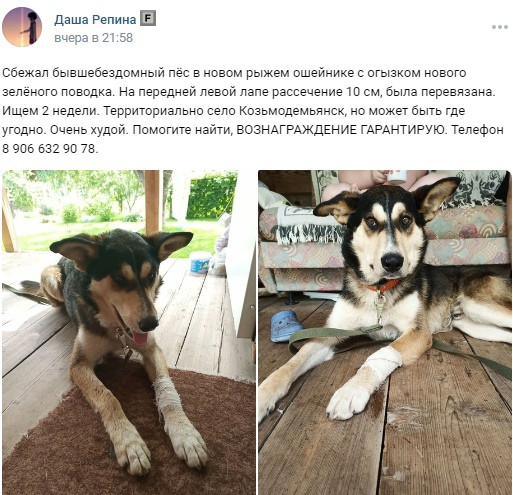Click the phrase Очень худой in the post

pos(89,129)
